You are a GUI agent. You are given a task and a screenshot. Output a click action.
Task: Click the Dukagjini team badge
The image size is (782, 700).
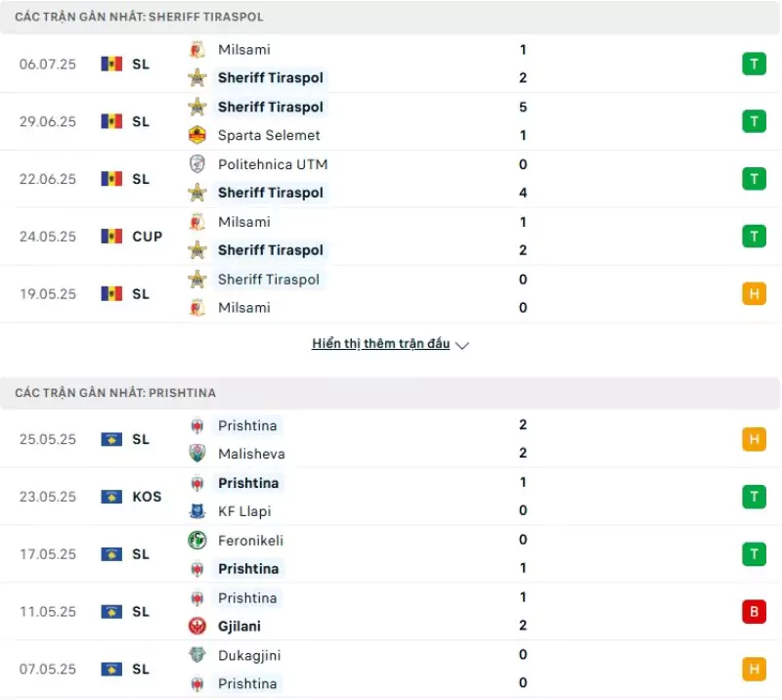(197, 655)
